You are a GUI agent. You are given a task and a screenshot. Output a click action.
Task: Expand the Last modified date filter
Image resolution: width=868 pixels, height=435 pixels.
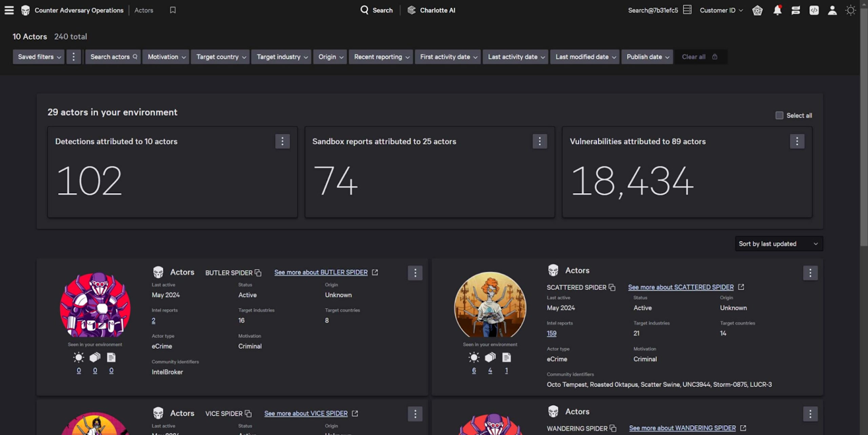(x=585, y=57)
